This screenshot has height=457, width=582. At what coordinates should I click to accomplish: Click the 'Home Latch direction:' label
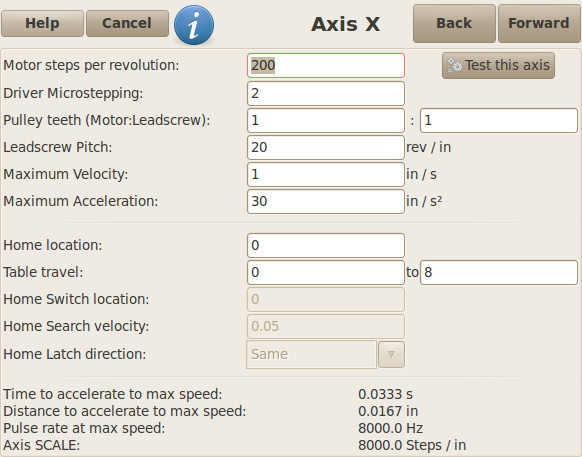click(x=75, y=354)
